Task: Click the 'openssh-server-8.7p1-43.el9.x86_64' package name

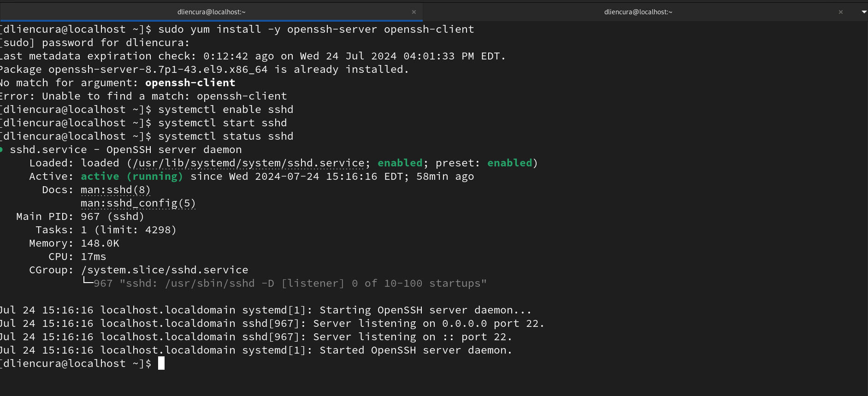Action: tap(158, 70)
